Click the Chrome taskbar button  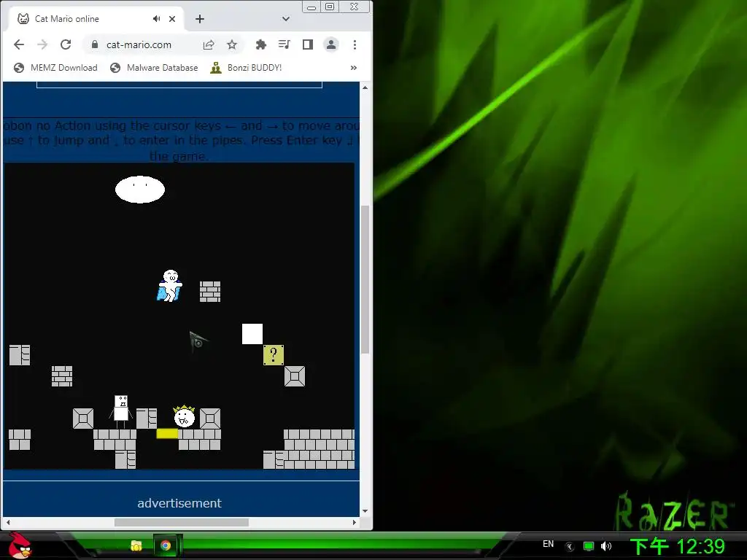pyautogui.click(x=166, y=545)
